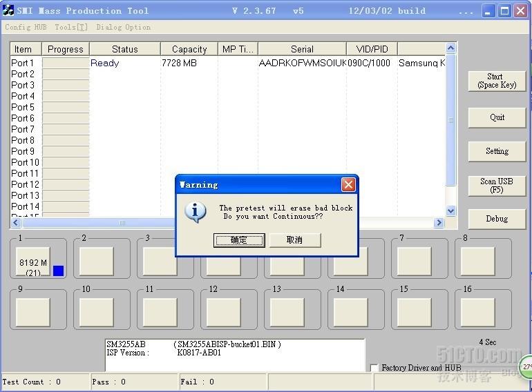Open the Dialog Option menu
The width and height of the screenshot is (532, 392).
(x=123, y=27)
